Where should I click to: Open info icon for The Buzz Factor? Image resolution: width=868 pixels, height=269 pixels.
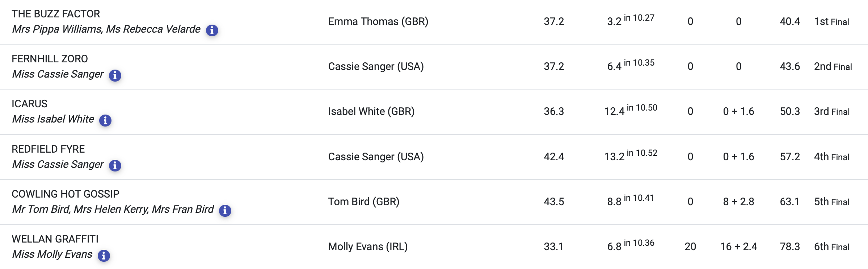tap(212, 30)
